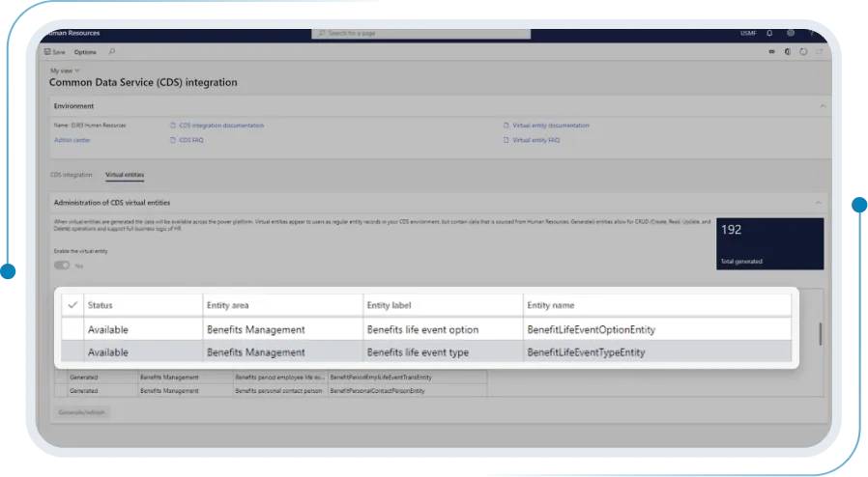Click the select-all checkmark column header
Screen dimensions: 868x477
click(x=72, y=305)
